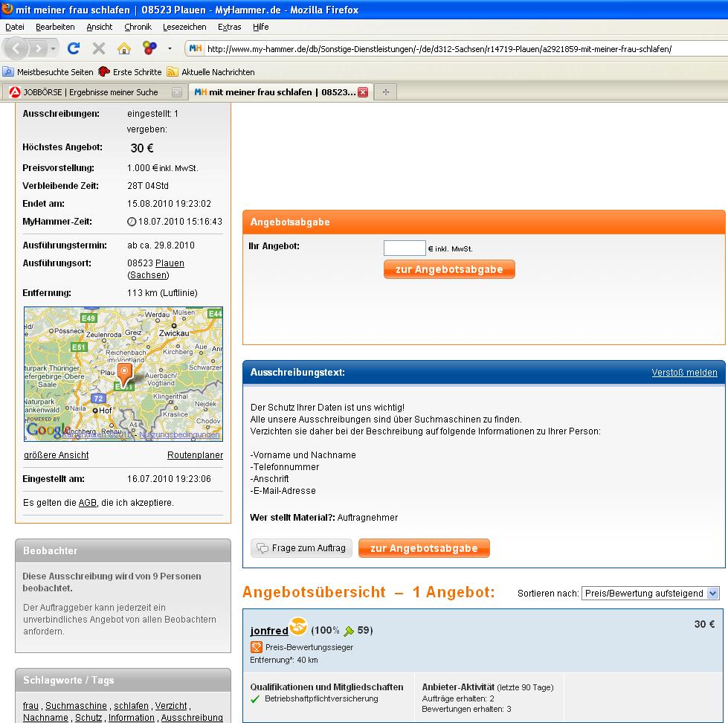Click the Frage zum Auftrag button
The width and height of the screenshot is (728, 723).
click(x=301, y=548)
